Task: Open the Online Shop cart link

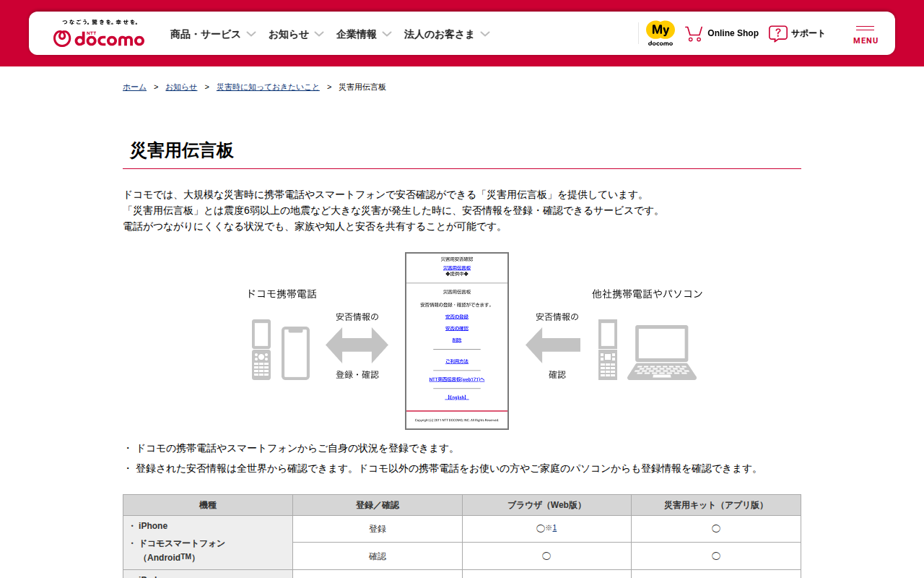Action: (x=722, y=33)
